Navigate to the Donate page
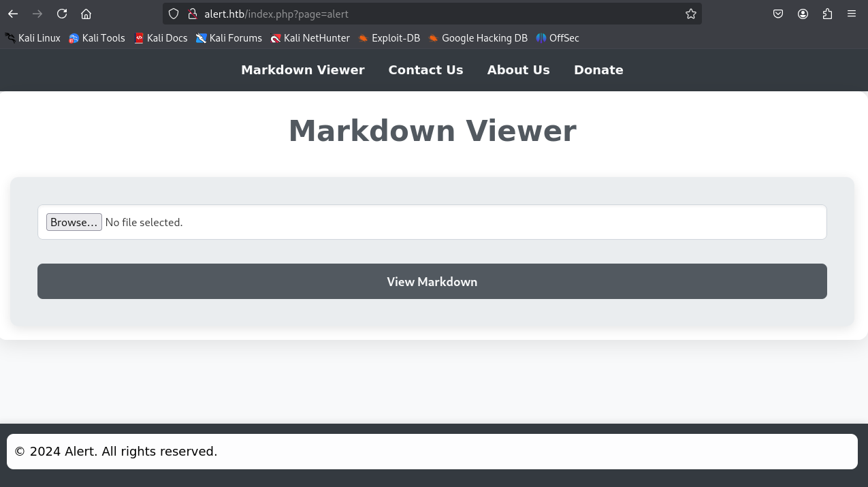The image size is (868, 487). (x=598, y=70)
